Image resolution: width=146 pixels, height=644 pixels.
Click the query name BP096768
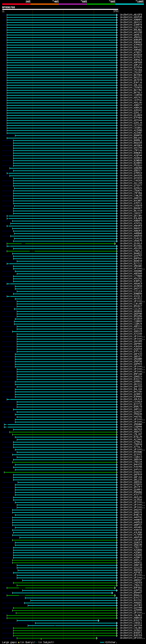[x=8, y=8]
